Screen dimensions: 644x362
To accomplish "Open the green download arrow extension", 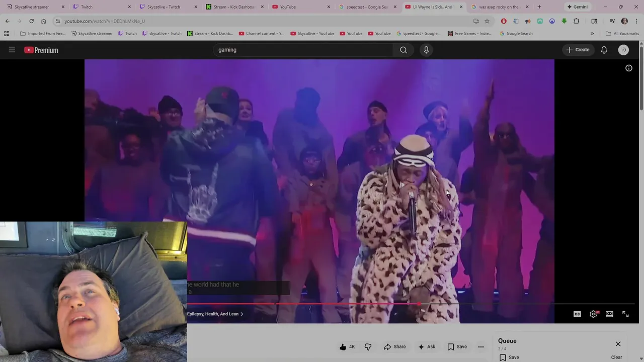I will click(x=564, y=21).
